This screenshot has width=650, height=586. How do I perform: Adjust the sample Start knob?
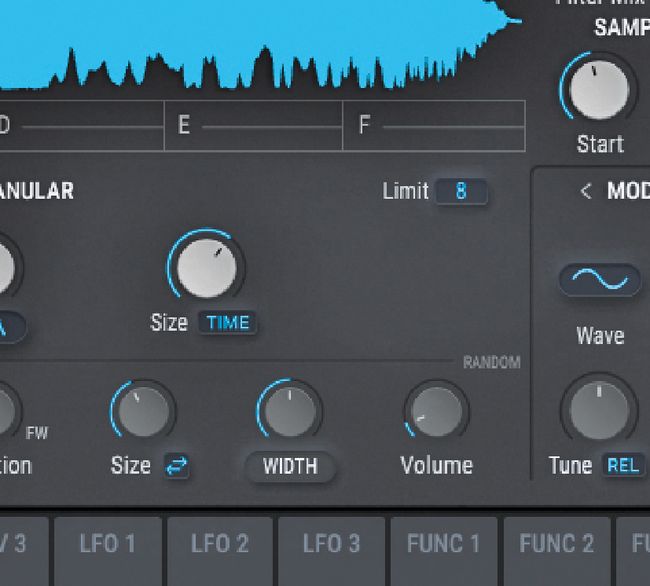pyautogui.click(x=598, y=89)
